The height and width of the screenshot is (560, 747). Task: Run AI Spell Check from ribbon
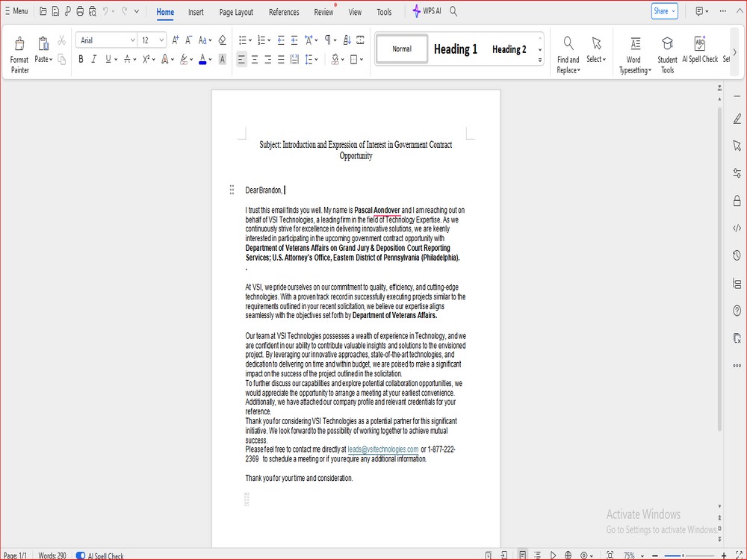pos(700,49)
